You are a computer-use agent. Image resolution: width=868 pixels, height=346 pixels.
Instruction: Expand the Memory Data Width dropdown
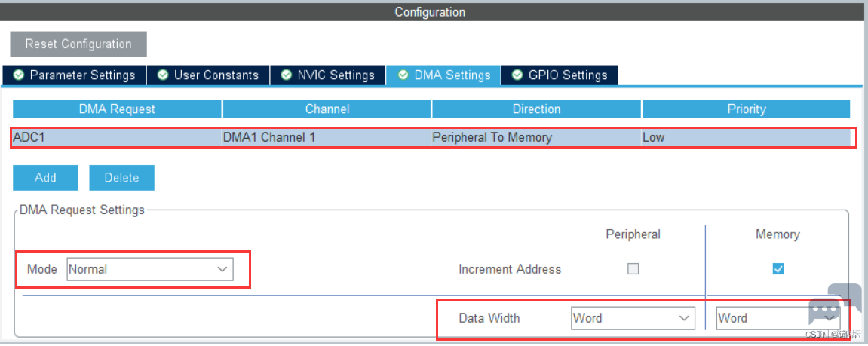[778, 318]
